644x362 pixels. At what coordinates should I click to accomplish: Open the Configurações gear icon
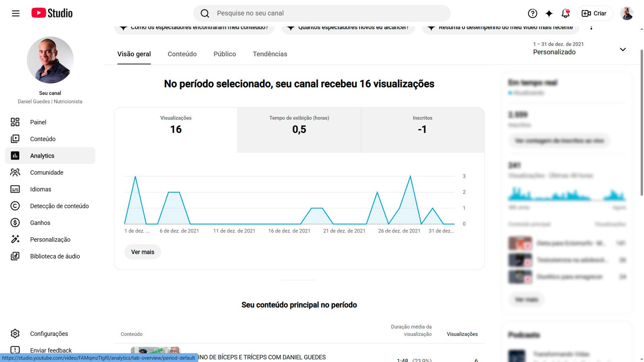[15, 334]
